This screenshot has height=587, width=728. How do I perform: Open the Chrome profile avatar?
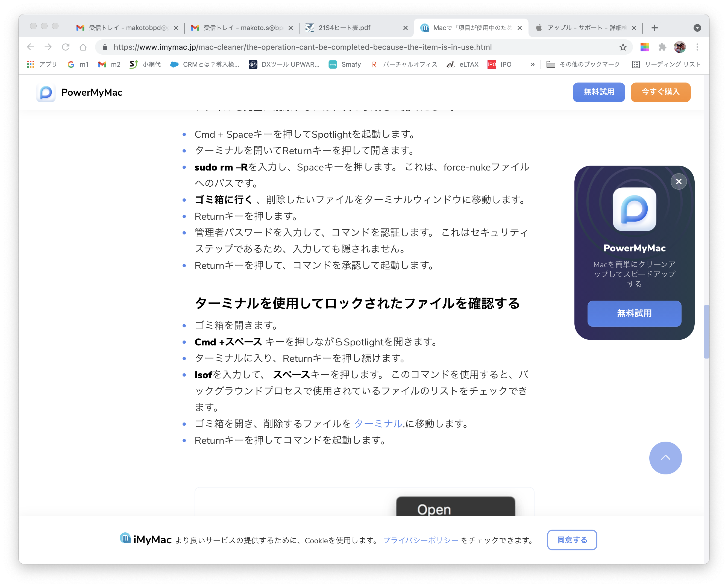click(680, 47)
